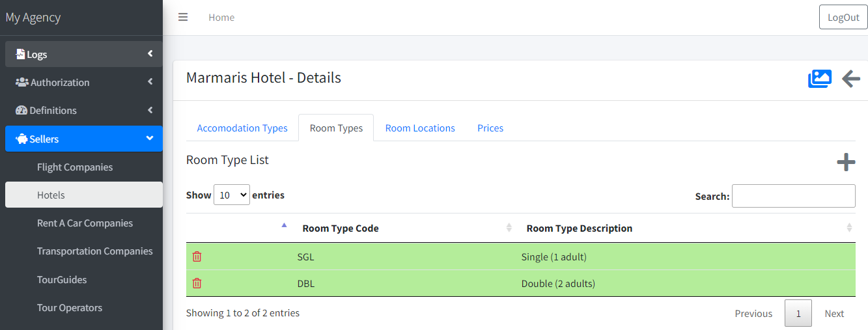This screenshot has width=868, height=330.
Task: Delete the DBL room type row
Action: pos(197,283)
